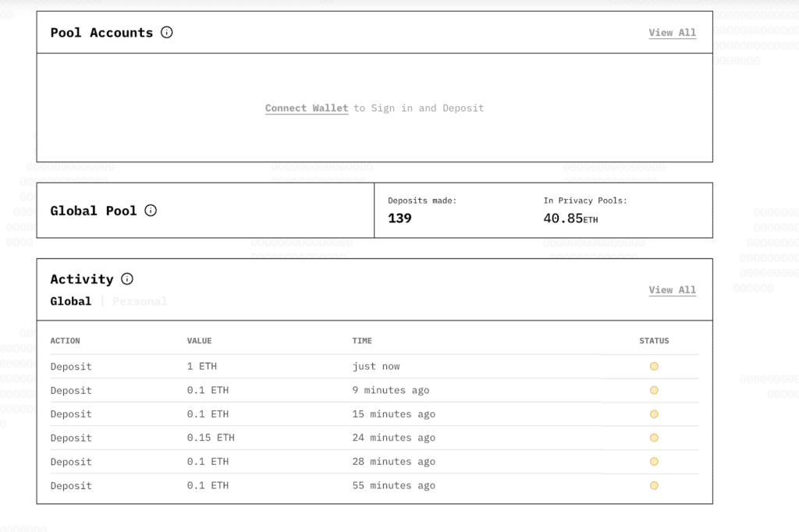Click Deposit in the 24 minutes ago row
The width and height of the screenshot is (799, 532).
(71, 438)
